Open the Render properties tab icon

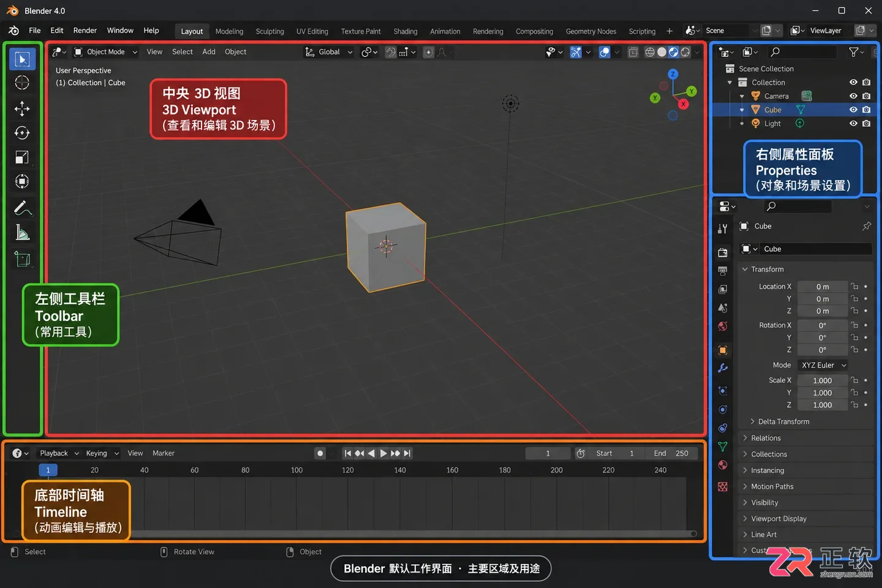tap(723, 252)
